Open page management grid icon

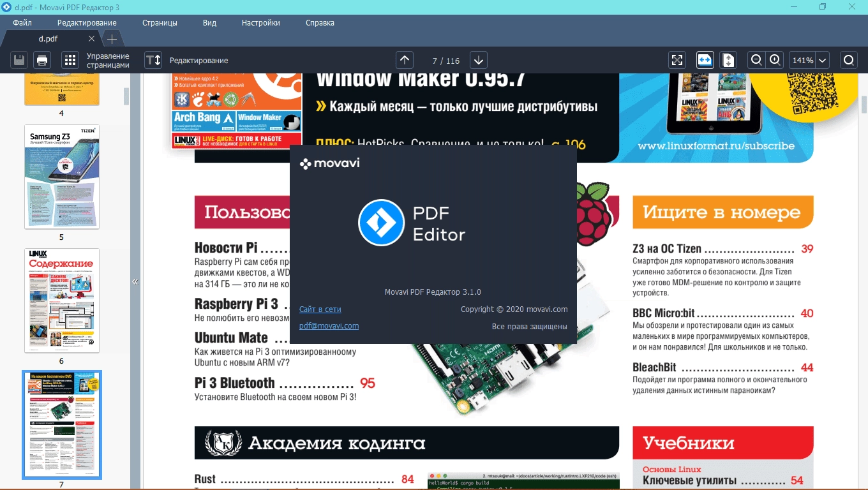(x=70, y=61)
